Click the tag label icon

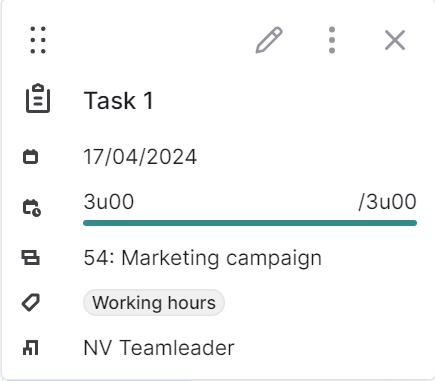coord(31,303)
